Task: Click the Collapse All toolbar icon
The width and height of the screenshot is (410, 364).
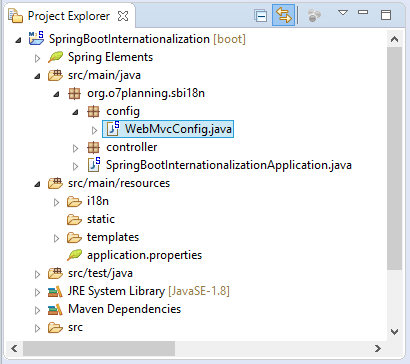Action: [261, 16]
